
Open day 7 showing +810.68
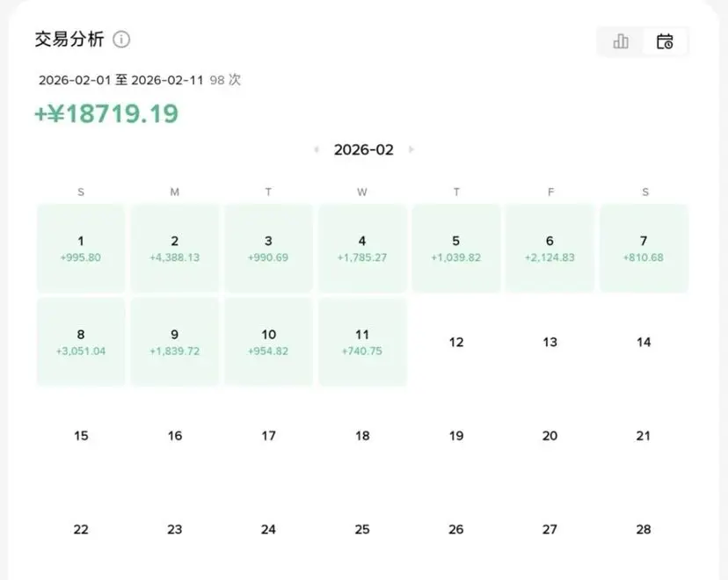(644, 249)
